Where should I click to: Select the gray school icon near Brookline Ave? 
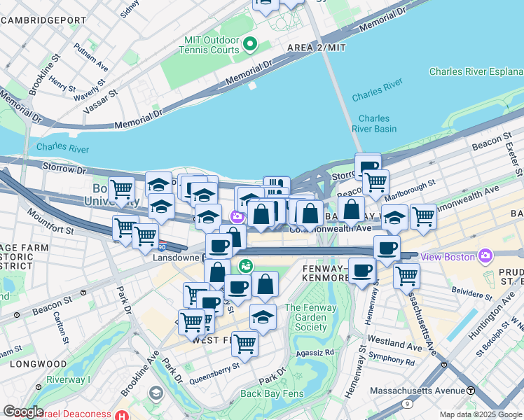tap(156, 393)
